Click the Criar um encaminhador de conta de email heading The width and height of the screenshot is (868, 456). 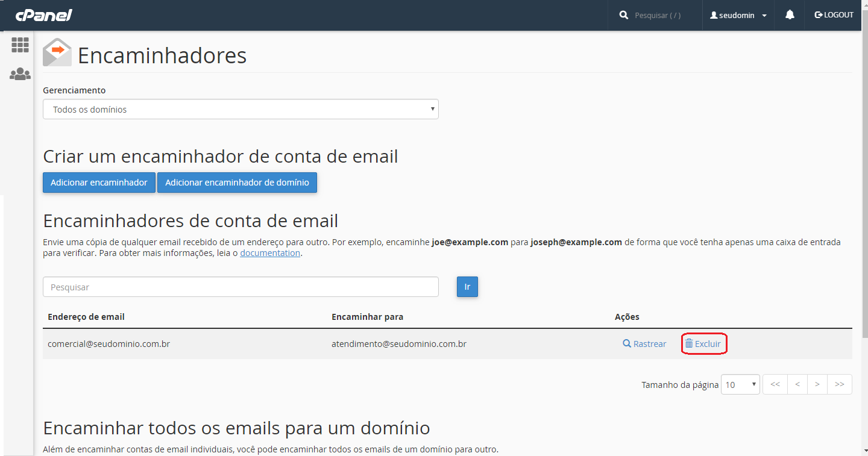pyautogui.click(x=221, y=157)
